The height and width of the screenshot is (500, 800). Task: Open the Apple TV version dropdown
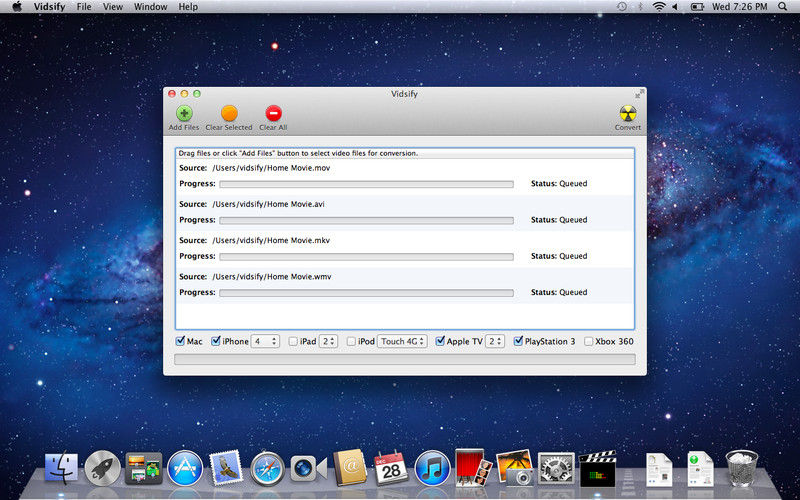[494, 341]
